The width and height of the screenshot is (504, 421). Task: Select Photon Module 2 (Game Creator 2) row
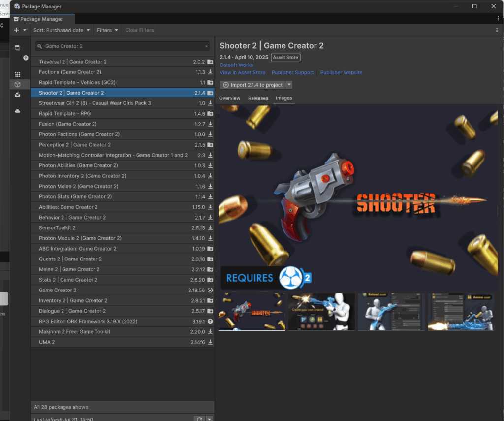123,238
